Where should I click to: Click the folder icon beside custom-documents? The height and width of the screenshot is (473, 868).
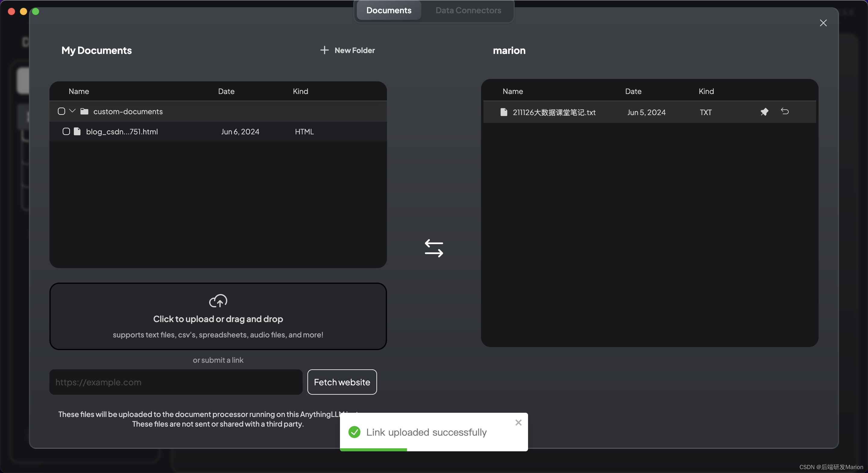click(x=84, y=111)
